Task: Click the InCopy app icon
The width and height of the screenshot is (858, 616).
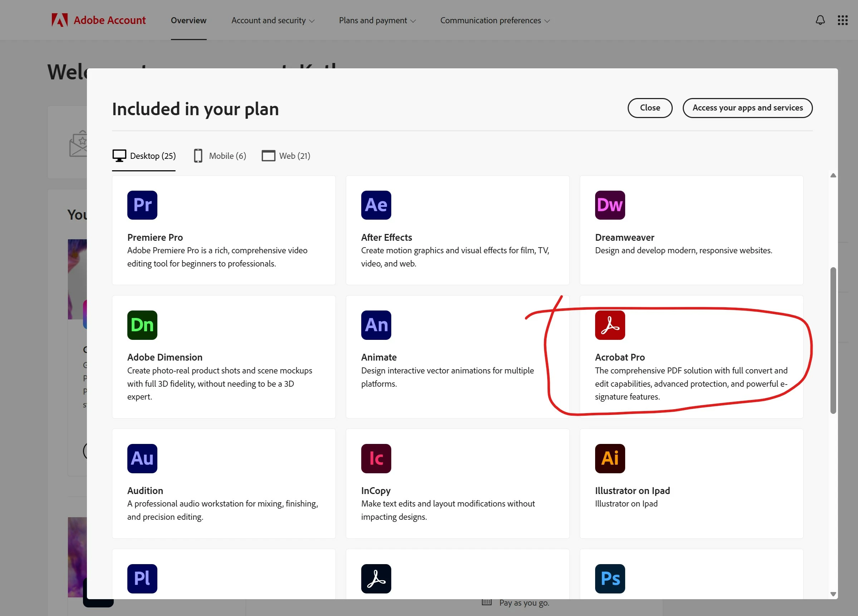Action: tap(376, 458)
